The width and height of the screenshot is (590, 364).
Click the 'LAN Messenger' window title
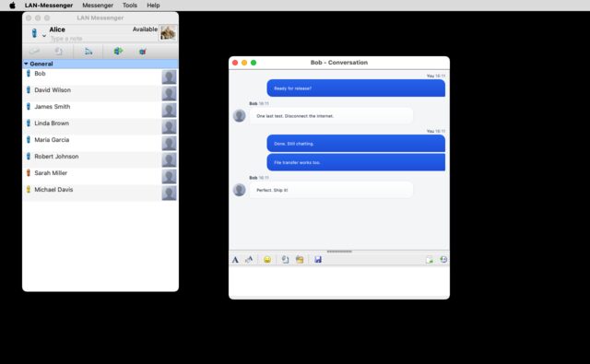tap(100, 18)
